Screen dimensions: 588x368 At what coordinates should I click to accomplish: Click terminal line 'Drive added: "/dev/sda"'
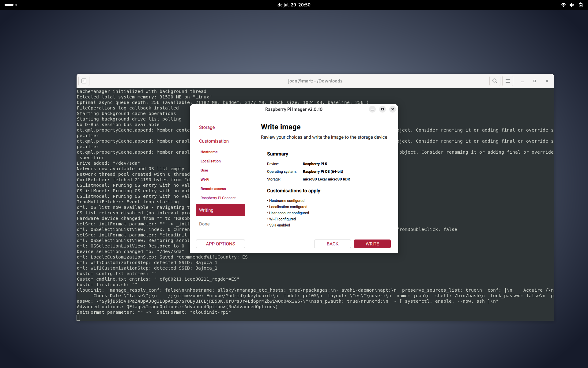pos(108,163)
